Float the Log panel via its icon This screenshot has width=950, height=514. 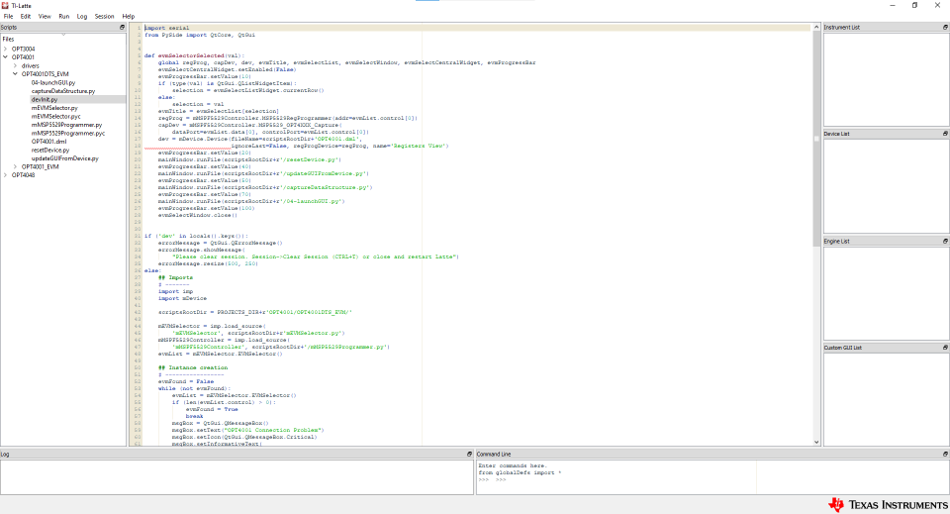click(470, 454)
